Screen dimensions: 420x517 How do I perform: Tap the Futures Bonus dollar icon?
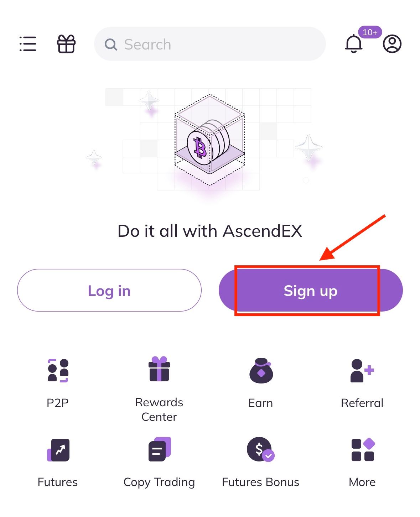click(261, 449)
